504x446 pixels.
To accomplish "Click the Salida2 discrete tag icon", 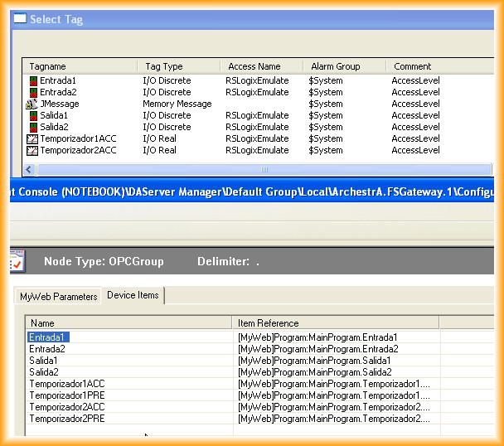I will pos(33,128).
